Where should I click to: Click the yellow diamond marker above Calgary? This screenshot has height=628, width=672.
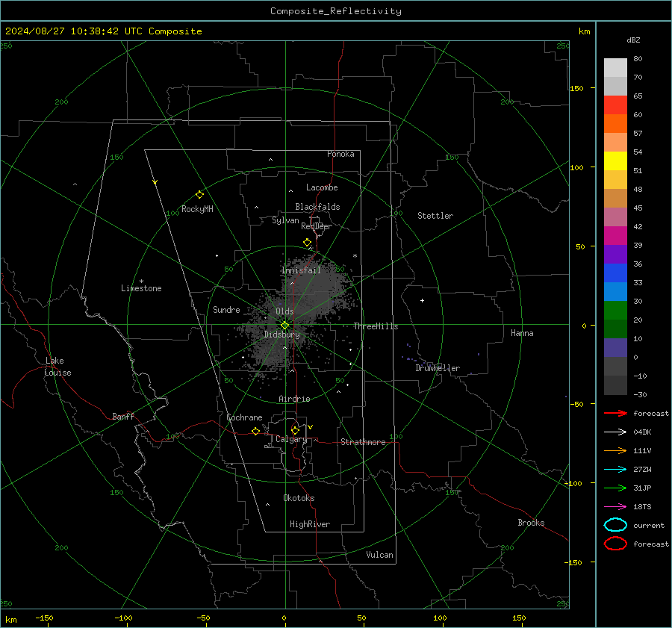[x=295, y=430]
